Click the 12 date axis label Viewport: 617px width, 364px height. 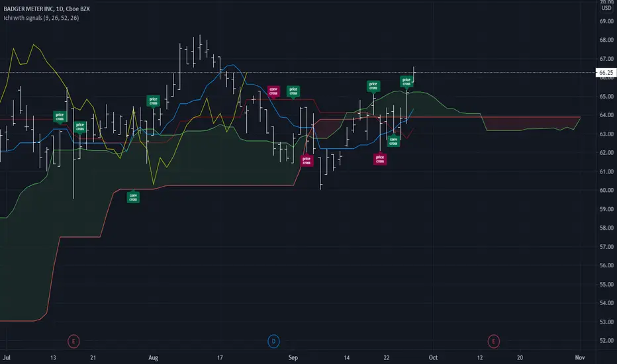(x=480, y=357)
